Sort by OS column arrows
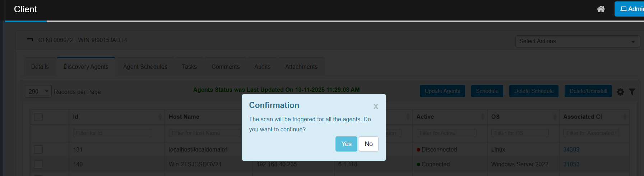This screenshot has width=644, height=176. click(555, 117)
